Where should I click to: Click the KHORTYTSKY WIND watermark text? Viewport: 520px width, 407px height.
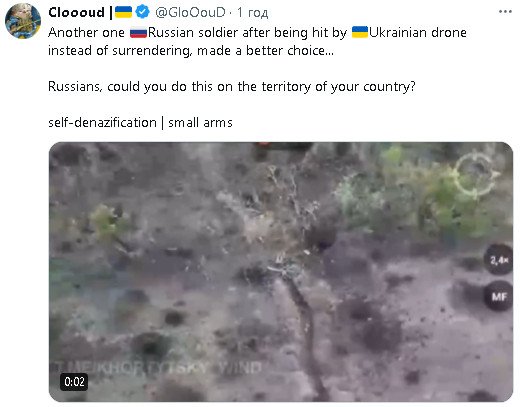[158, 368]
